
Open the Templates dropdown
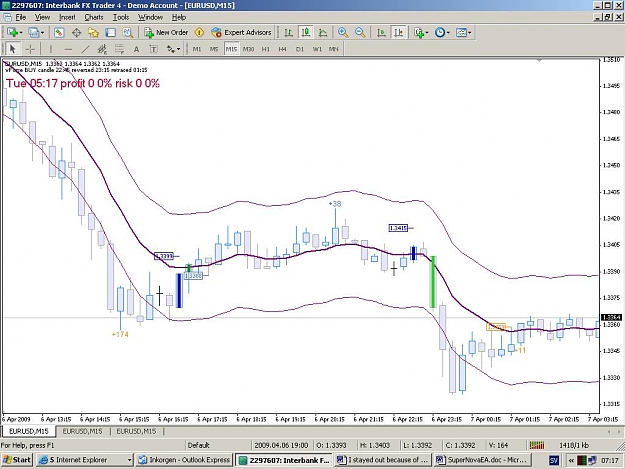pyautogui.click(x=464, y=32)
